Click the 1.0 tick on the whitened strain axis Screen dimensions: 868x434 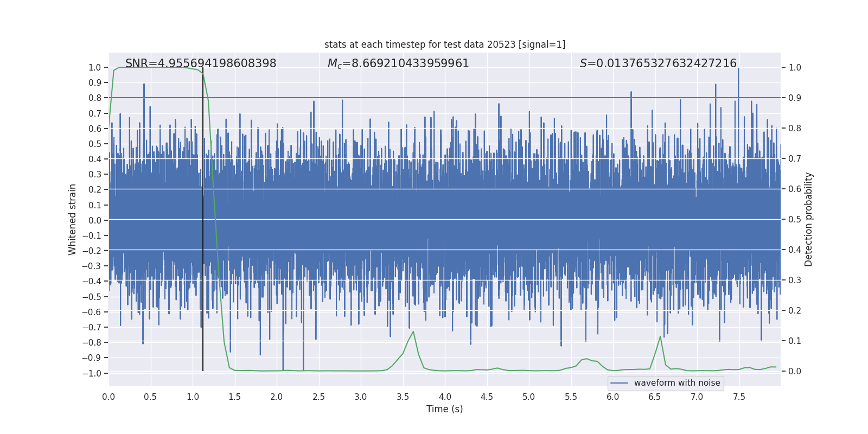94,67
